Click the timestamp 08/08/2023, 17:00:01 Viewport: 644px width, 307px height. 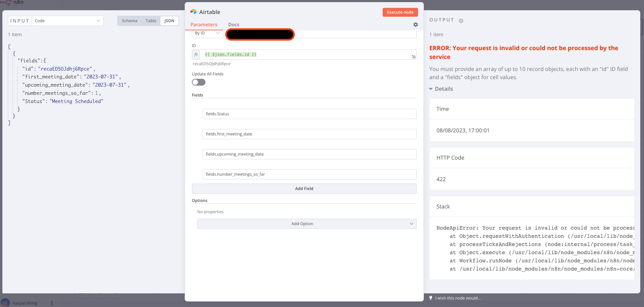click(463, 130)
